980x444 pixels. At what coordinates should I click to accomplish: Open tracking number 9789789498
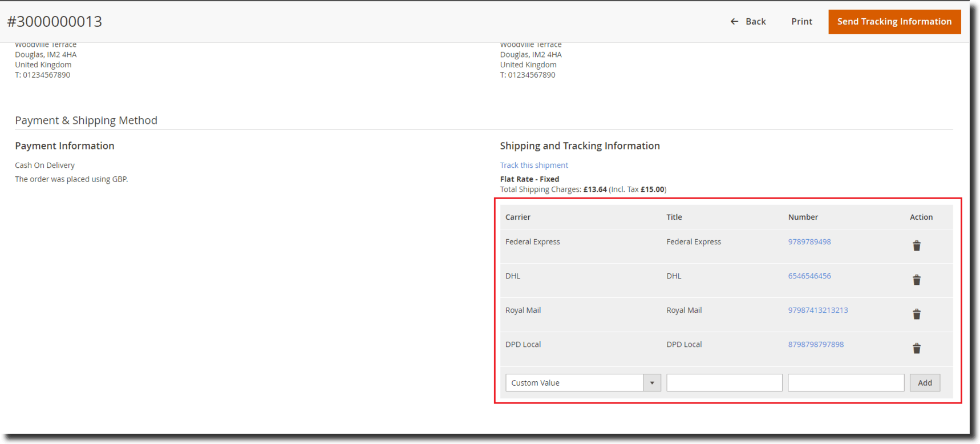(809, 242)
